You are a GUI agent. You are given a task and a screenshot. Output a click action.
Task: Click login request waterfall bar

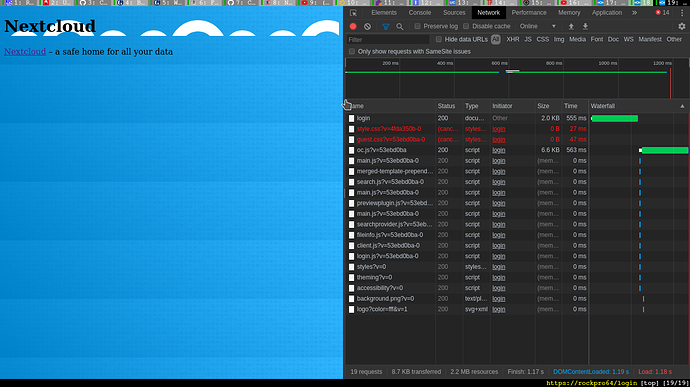pyautogui.click(x=615, y=118)
